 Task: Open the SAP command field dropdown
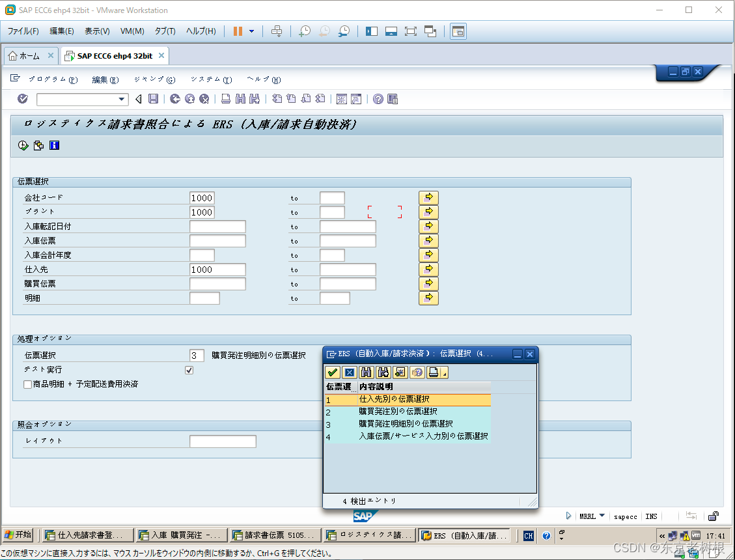pyautogui.click(x=121, y=99)
